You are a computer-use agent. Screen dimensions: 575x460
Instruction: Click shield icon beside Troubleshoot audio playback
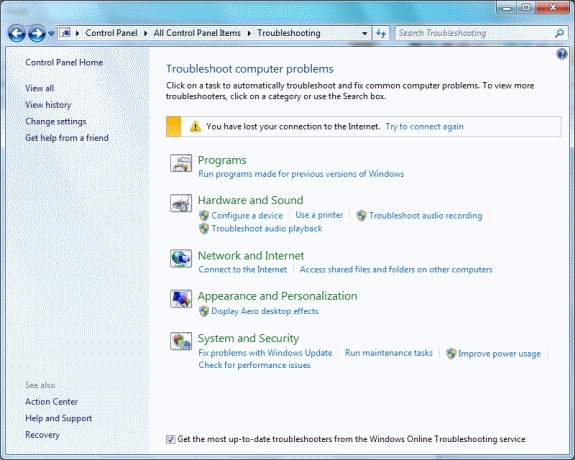point(204,229)
